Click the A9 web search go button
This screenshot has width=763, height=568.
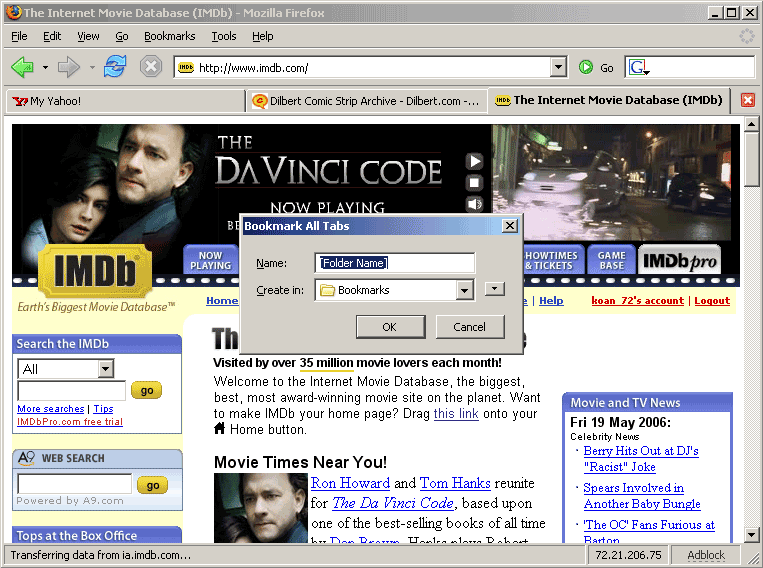click(x=152, y=485)
